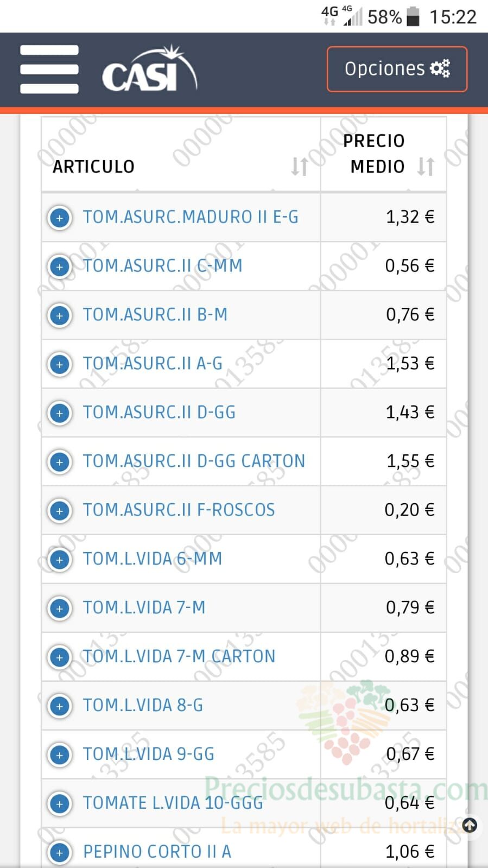Sort table by PRECIO MEDIO arrows

tap(426, 166)
